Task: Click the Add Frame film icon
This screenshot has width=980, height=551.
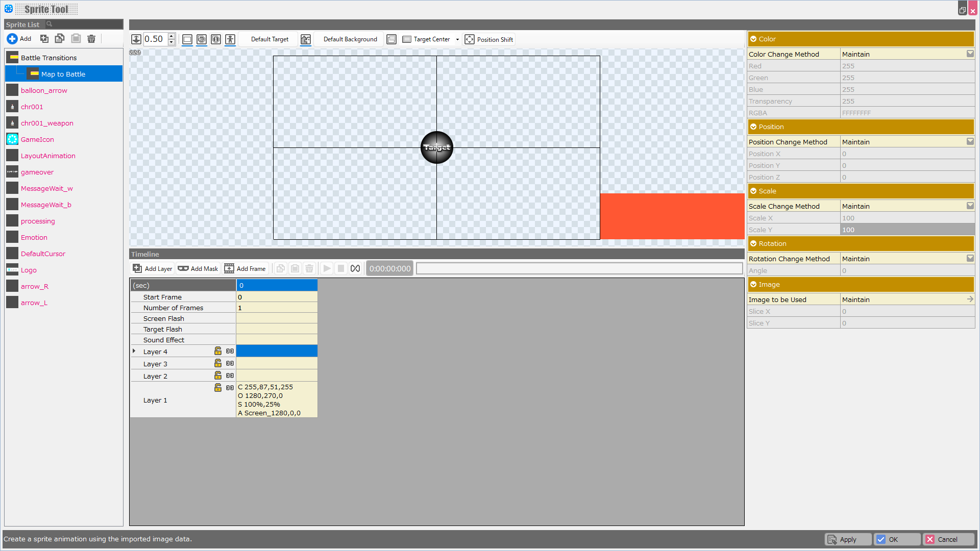Action: pyautogui.click(x=229, y=268)
